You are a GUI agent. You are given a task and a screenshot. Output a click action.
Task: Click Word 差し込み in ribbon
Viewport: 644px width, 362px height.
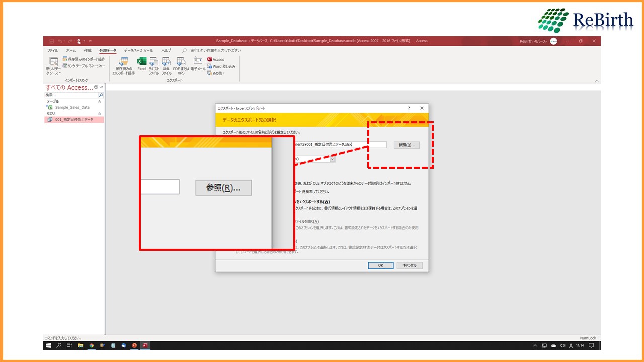pyautogui.click(x=221, y=66)
